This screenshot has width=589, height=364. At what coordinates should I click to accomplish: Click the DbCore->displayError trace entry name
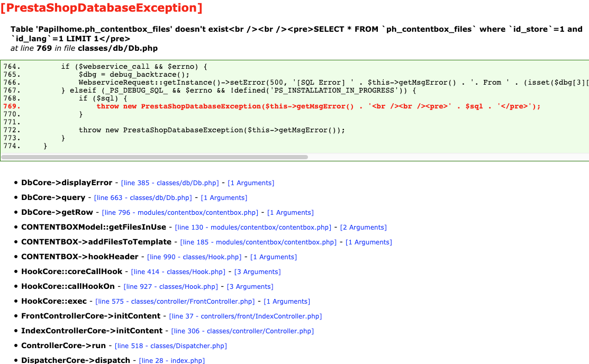pyautogui.click(x=67, y=183)
